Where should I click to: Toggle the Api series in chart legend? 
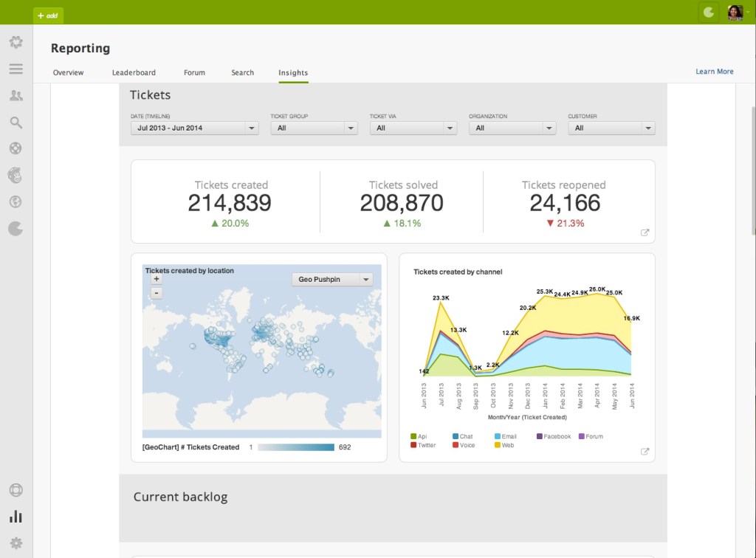[418, 436]
